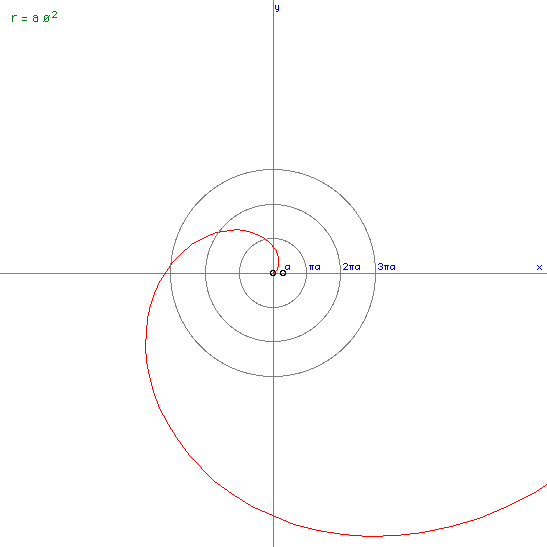Image resolution: width=547 pixels, height=547 pixels.
Task: Click the red spiral's leftmost point
Action: click(x=145, y=344)
